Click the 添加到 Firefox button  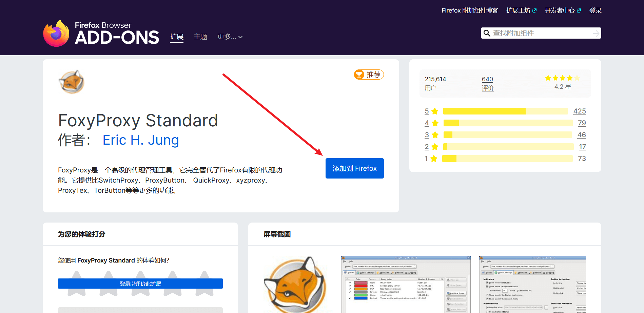click(x=355, y=168)
